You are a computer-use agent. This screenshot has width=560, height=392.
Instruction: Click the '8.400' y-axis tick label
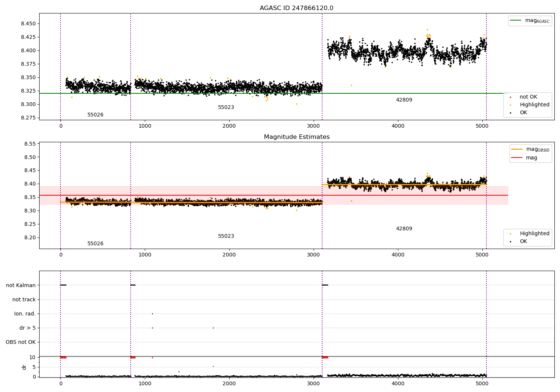pyautogui.click(x=28, y=51)
